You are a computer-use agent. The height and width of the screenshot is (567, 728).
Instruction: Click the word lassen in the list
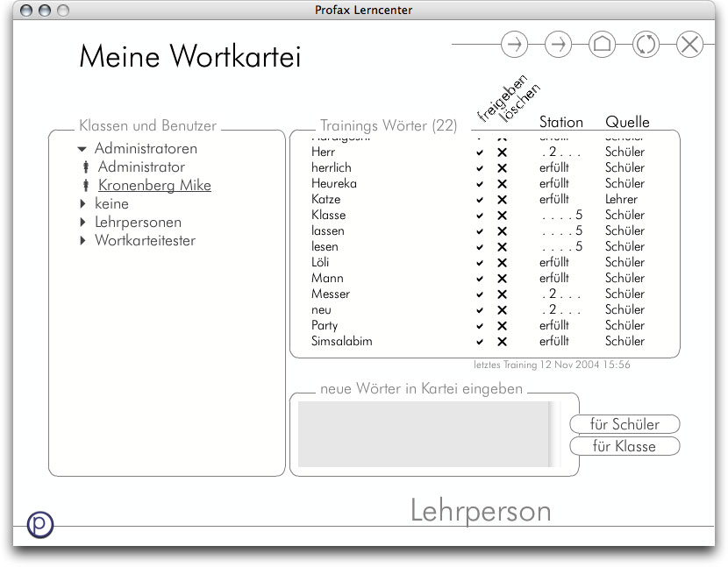328,231
